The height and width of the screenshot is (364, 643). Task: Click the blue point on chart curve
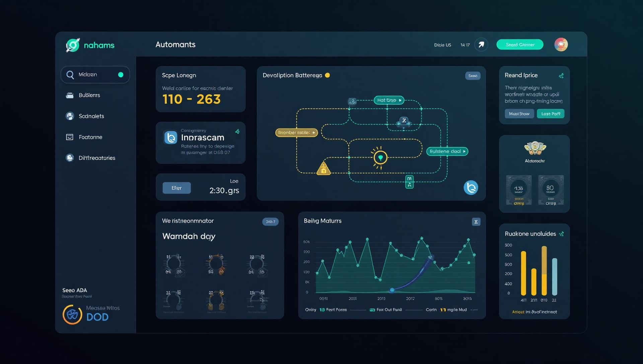(x=392, y=290)
